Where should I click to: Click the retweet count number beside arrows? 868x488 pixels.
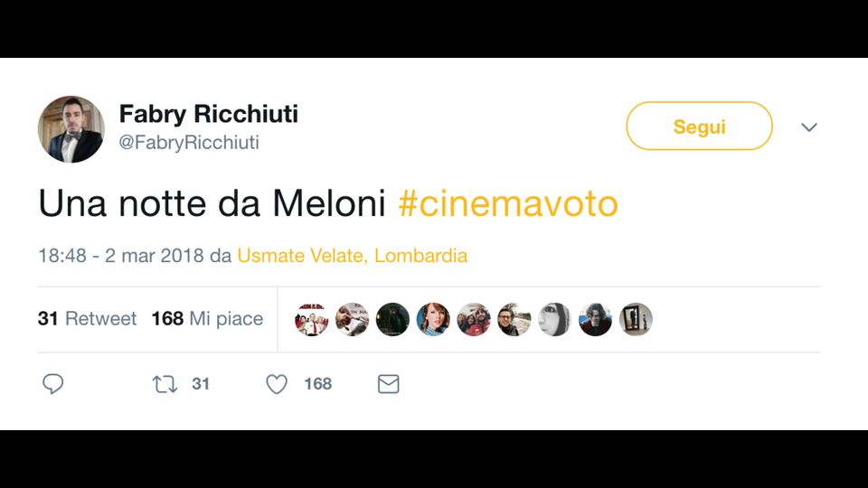(201, 384)
